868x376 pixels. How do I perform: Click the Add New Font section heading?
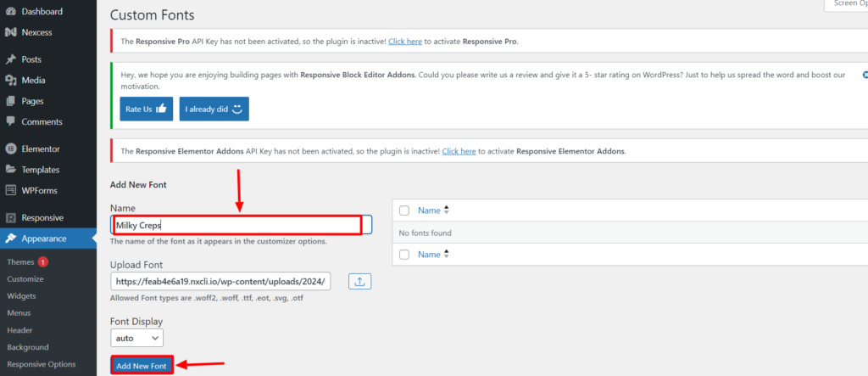(138, 185)
